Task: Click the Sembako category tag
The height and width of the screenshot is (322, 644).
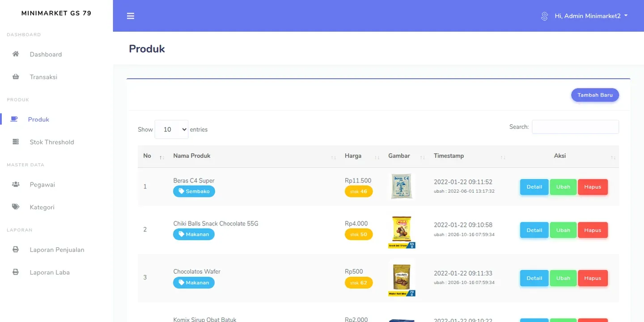Action: [194, 191]
